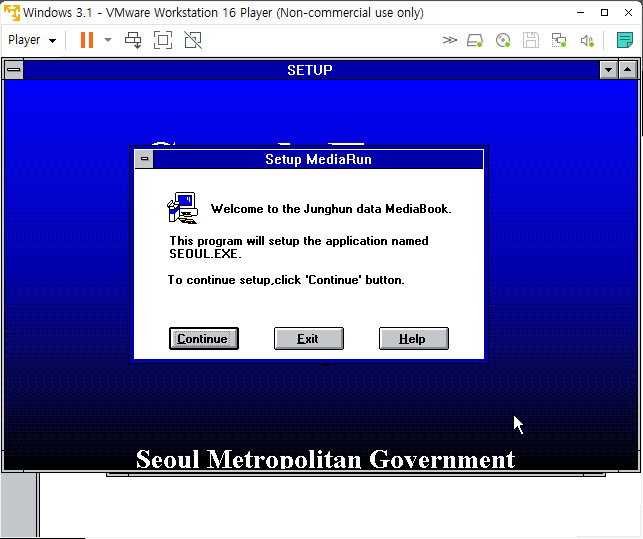Click the hard disk device icon
The image size is (643, 539).
476,40
